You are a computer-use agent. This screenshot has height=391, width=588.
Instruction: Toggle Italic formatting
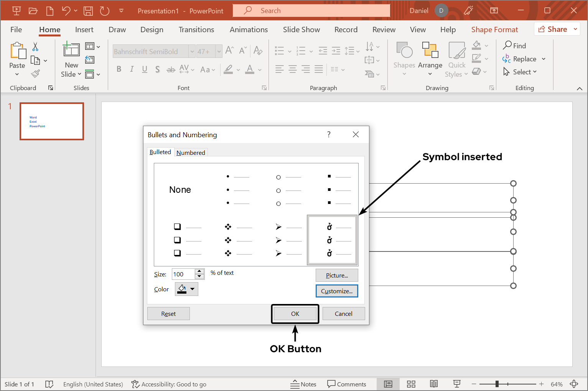[132, 69]
